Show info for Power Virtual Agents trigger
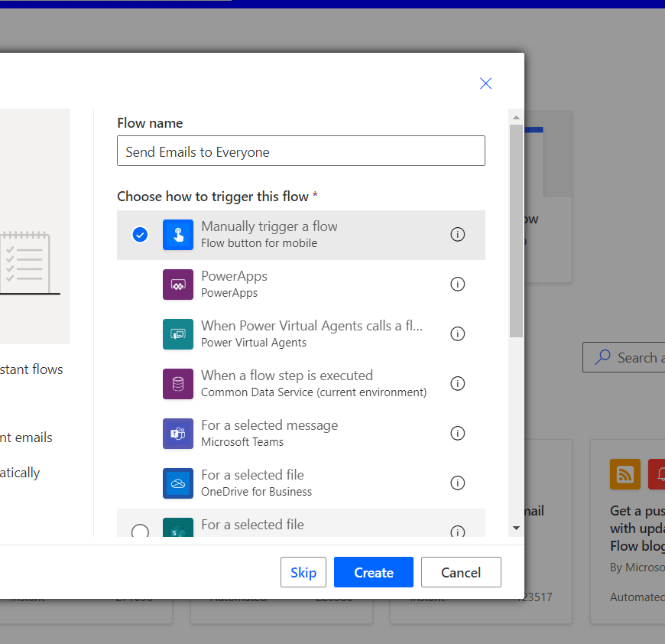The height and width of the screenshot is (644, 665). 458,333
